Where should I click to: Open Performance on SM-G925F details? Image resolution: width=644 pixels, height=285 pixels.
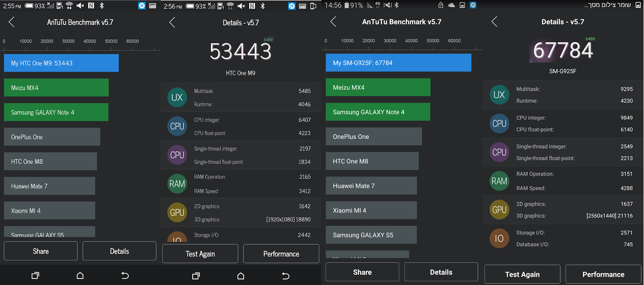(x=603, y=274)
